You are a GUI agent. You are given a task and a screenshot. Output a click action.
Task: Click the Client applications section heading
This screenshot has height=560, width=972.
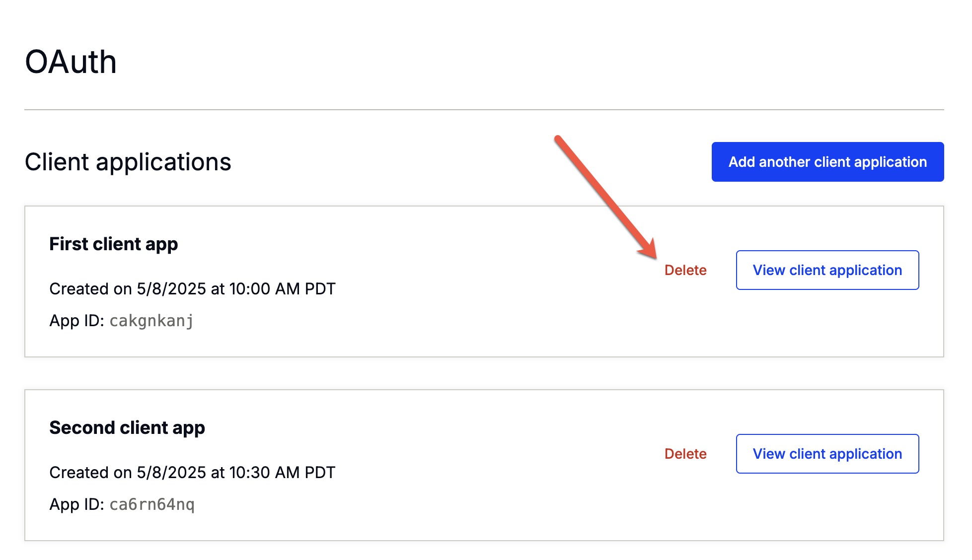tap(128, 162)
